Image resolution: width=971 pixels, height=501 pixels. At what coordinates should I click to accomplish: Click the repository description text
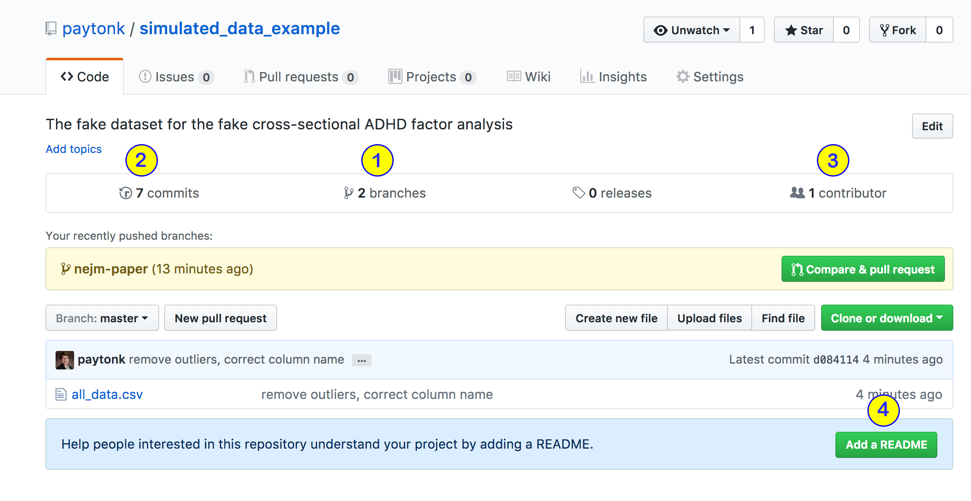(x=279, y=124)
